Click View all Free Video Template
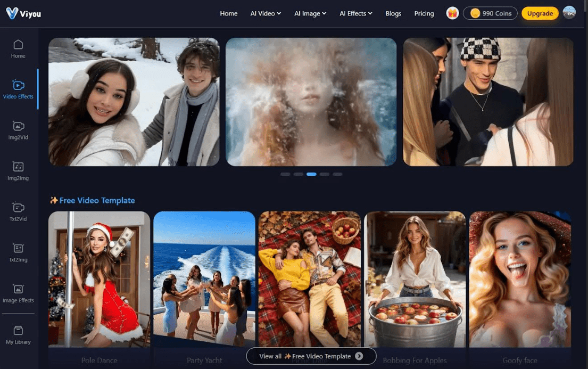 (311, 356)
